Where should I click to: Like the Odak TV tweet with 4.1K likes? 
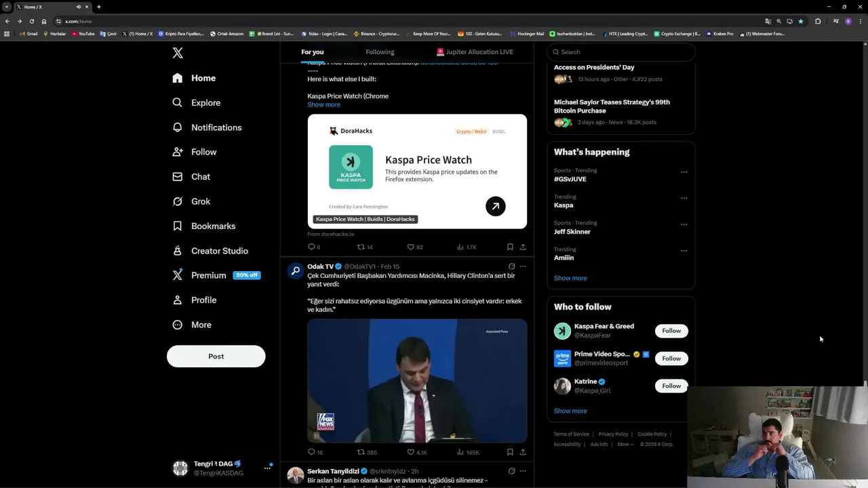coord(416,452)
